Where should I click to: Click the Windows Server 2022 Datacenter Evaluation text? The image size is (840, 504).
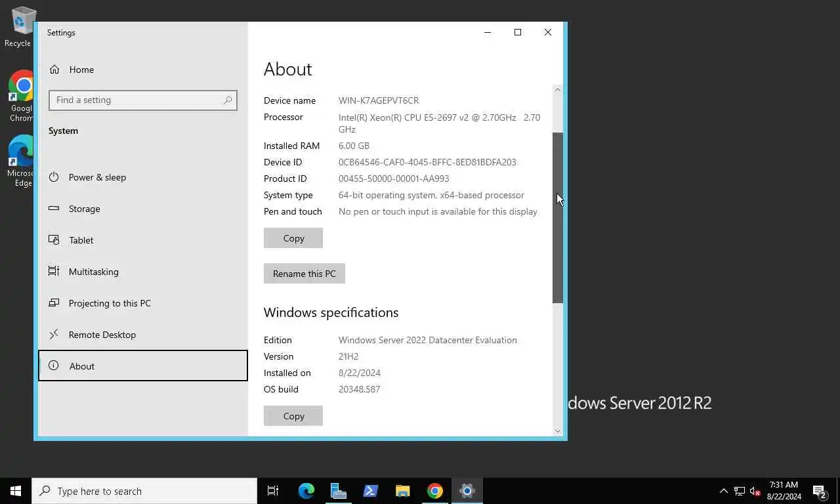pos(428,340)
